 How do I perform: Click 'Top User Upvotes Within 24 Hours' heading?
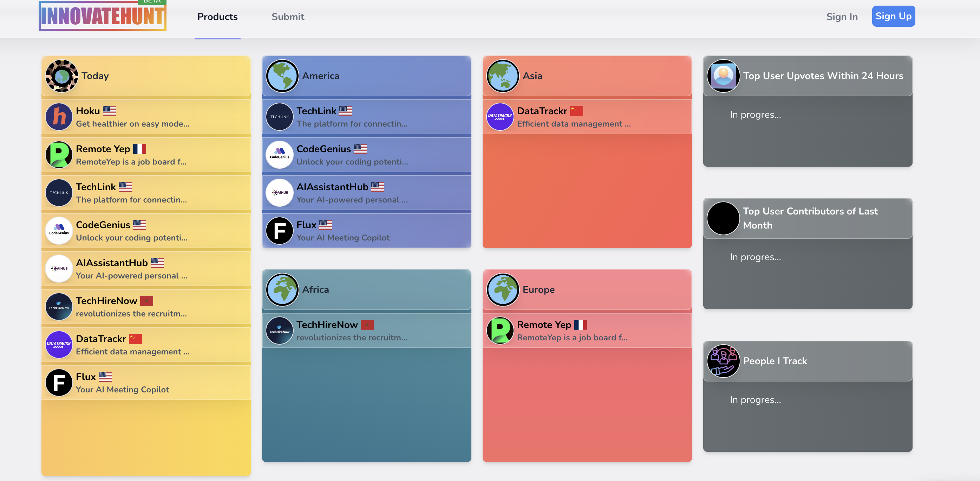[823, 76]
